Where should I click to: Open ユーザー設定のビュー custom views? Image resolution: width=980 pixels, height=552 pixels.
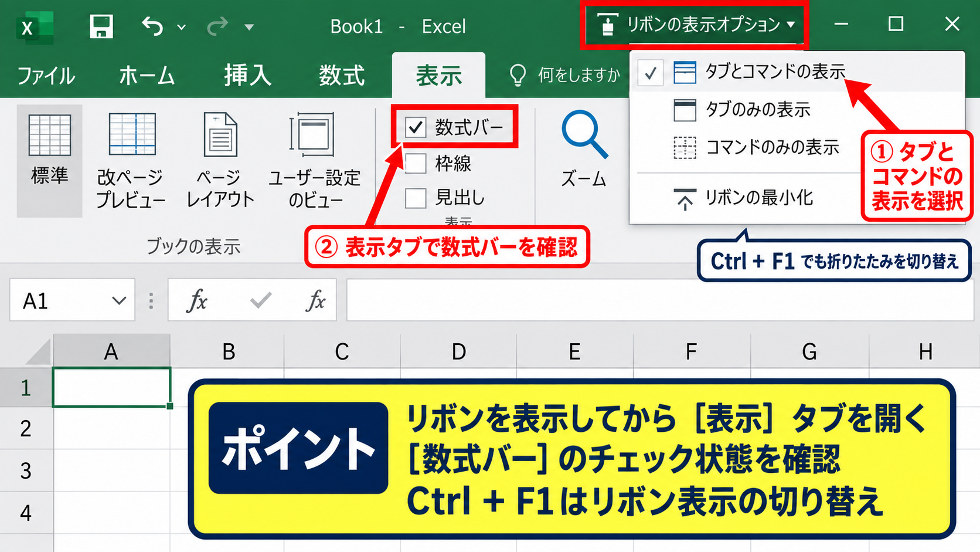(x=314, y=161)
